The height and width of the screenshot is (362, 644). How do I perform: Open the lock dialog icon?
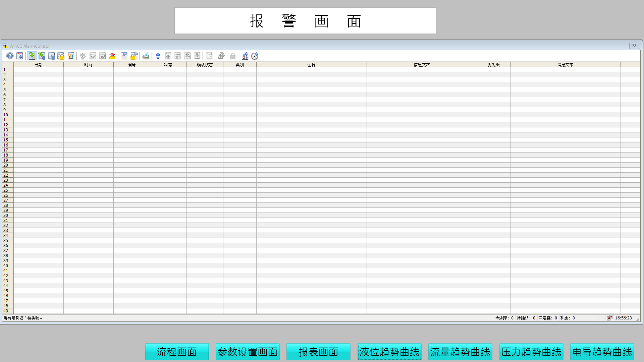coord(134,56)
